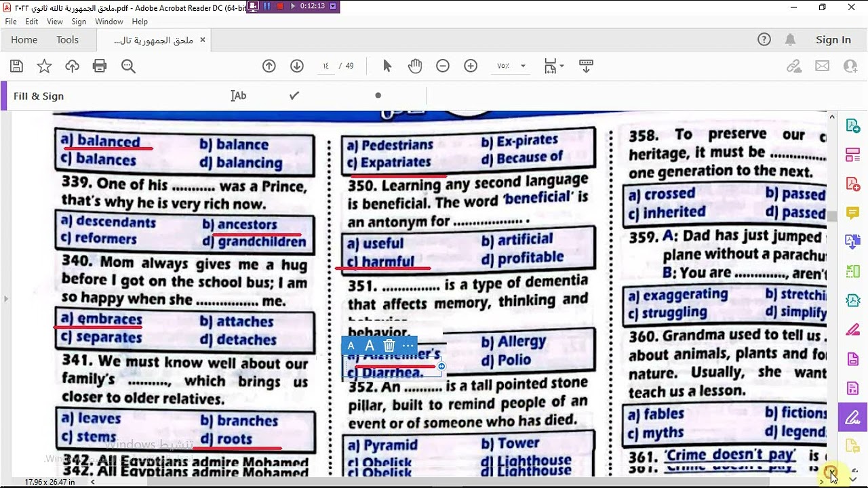The height and width of the screenshot is (488, 868).
Task: Close the open document tab
Action: [202, 40]
